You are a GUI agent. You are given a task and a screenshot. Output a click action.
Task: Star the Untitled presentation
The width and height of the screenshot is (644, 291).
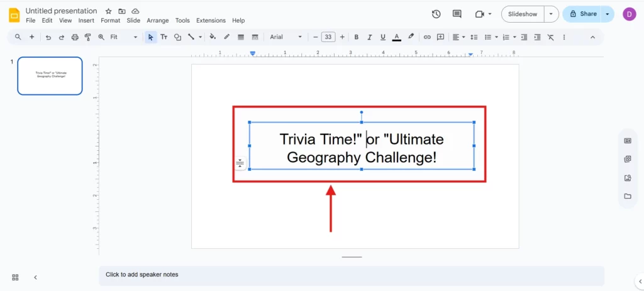click(x=108, y=11)
